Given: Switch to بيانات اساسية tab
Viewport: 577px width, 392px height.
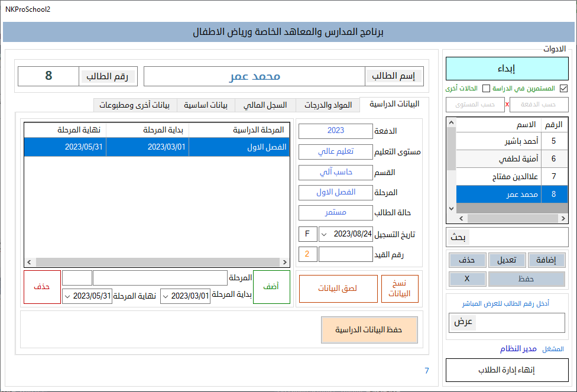Looking at the screenshot, I should click(x=206, y=105).
